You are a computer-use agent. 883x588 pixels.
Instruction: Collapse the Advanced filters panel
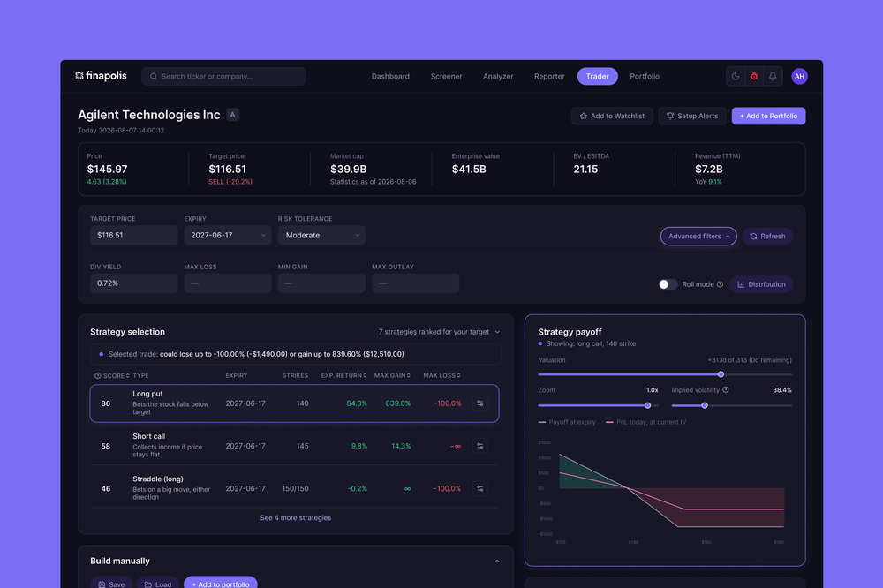pyautogui.click(x=698, y=237)
